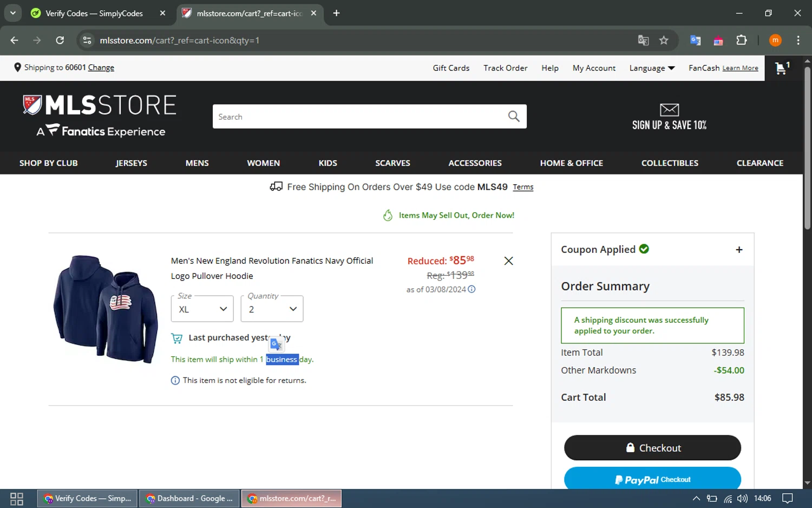The image size is (812, 508).
Task: Open KIDS menu
Action: coord(328,163)
